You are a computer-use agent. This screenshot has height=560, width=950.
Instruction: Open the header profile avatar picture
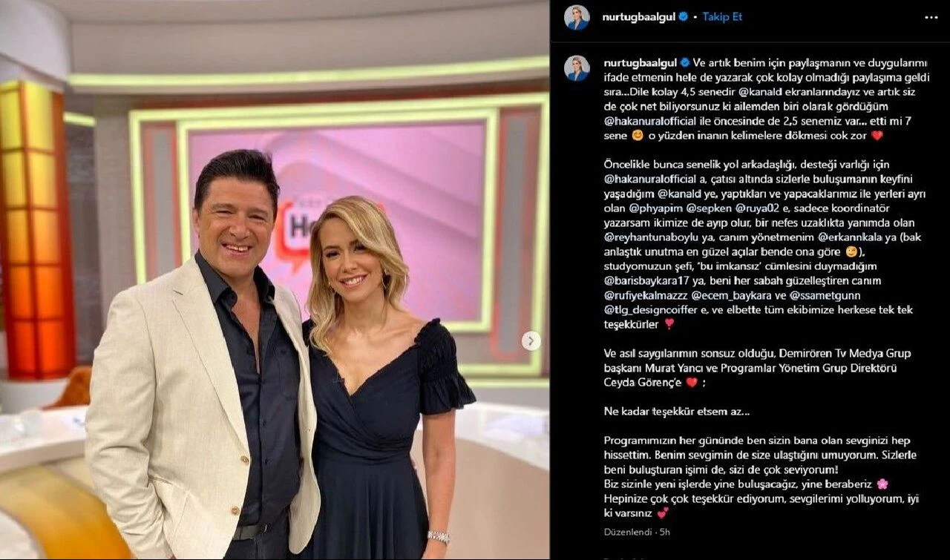[x=577, y=17]
